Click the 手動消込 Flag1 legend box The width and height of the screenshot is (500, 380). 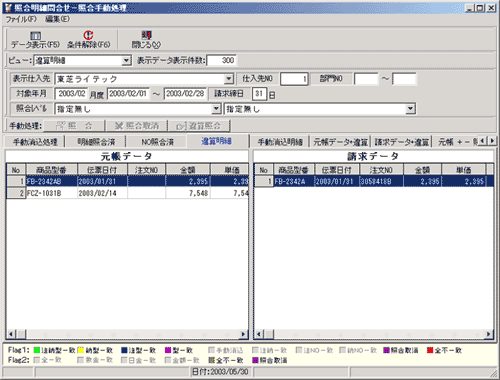point(211,350)
